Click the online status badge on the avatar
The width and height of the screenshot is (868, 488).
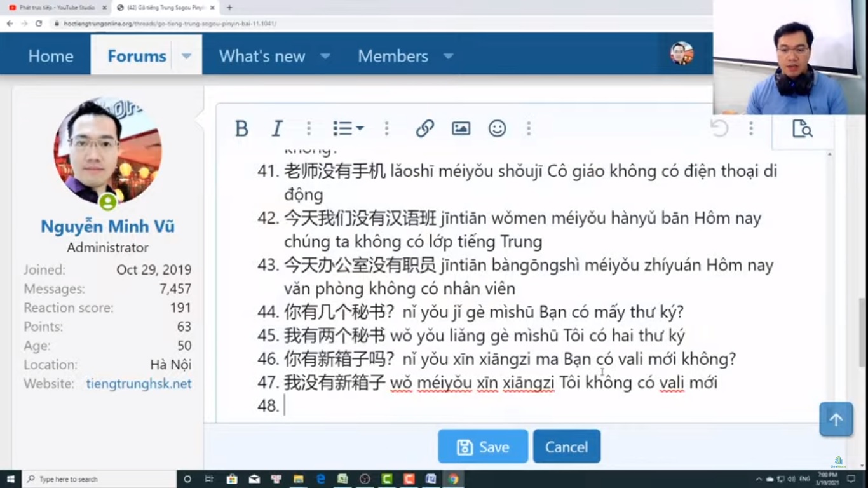point(108,202)
